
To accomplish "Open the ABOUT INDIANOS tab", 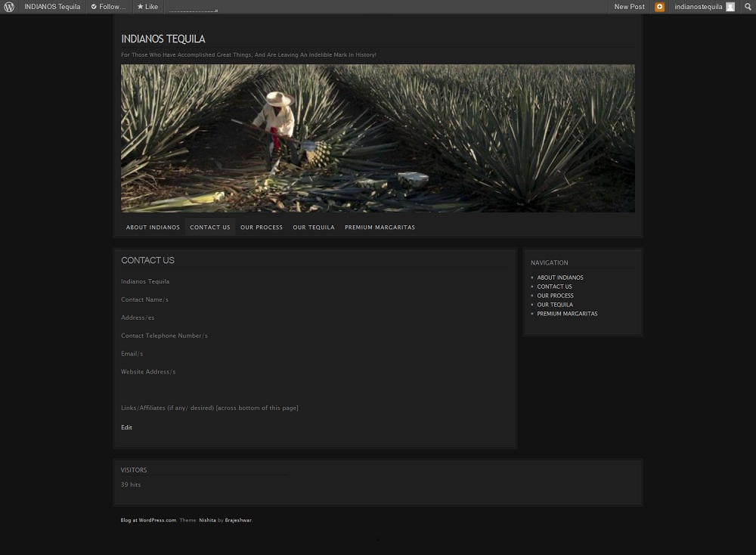I will click(x=153, y=227).
